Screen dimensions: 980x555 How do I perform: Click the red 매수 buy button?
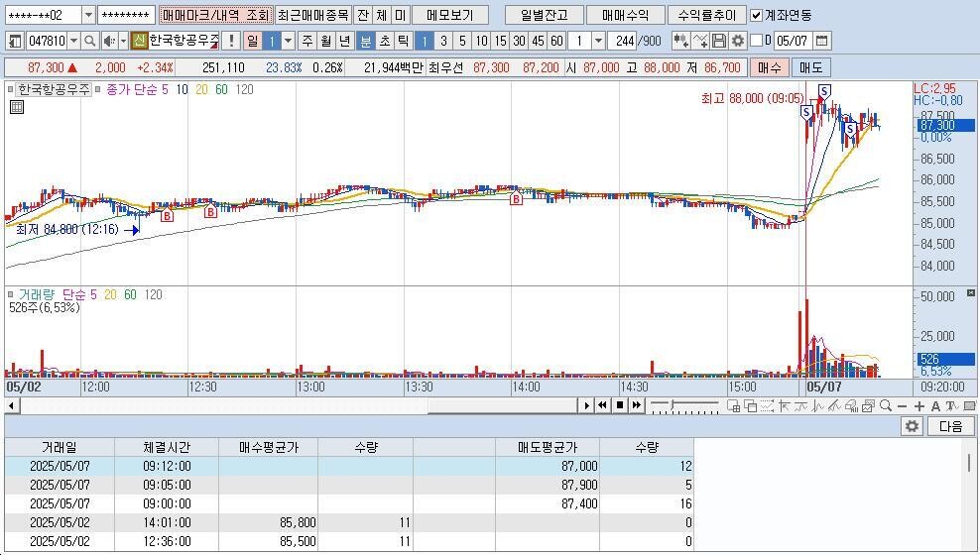tap(770, 67)
